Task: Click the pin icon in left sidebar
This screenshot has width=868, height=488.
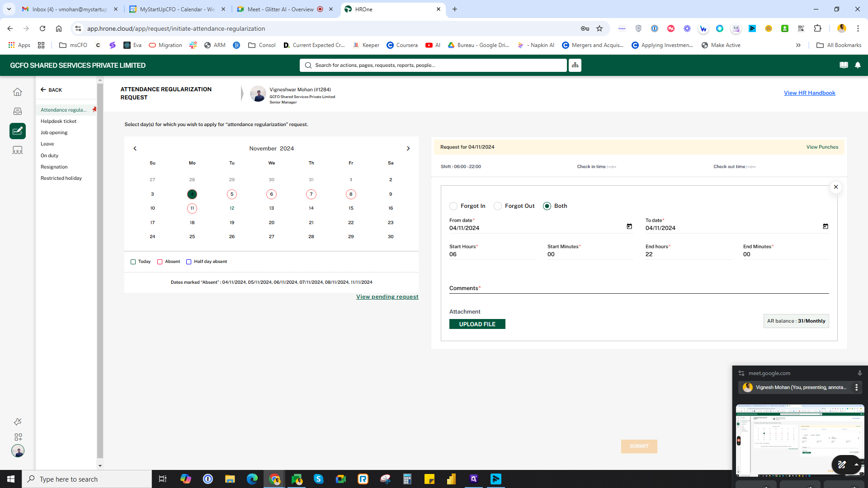Action: point(18,422)
